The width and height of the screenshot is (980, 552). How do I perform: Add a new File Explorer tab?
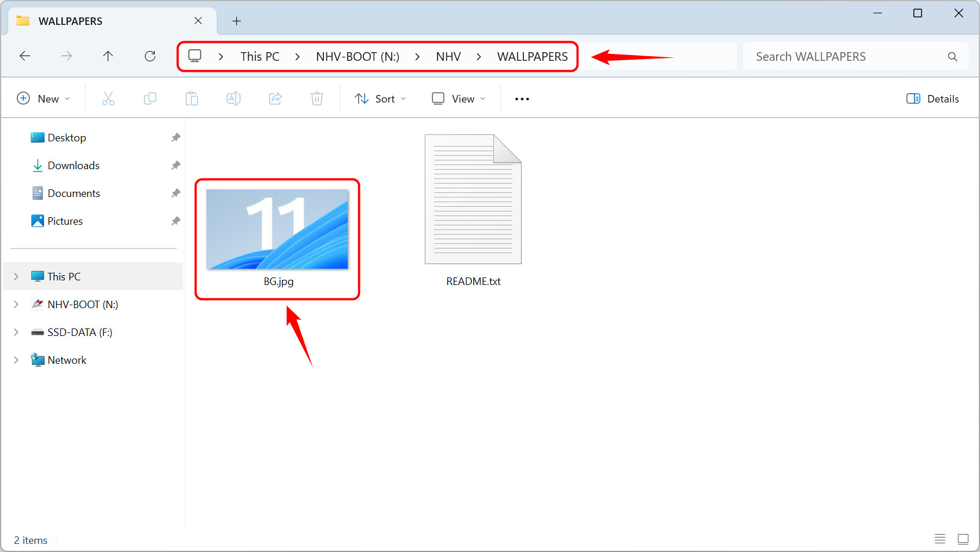pos(236,21)
